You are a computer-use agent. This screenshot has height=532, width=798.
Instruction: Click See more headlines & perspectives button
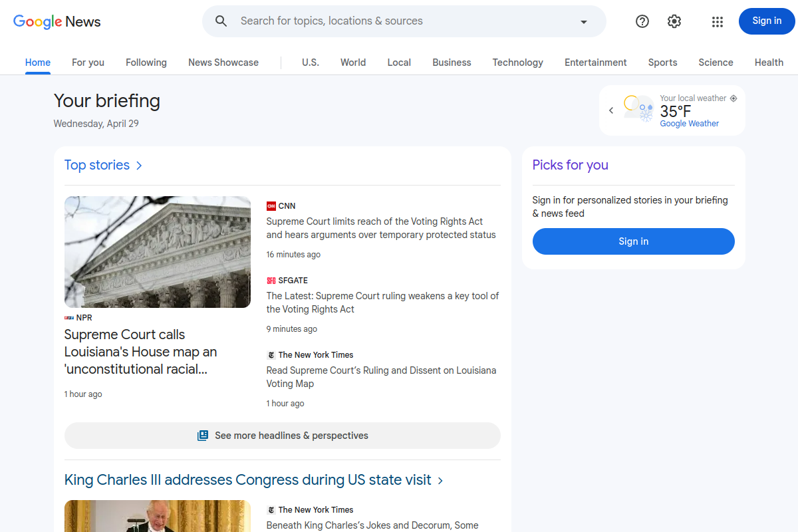283,436
